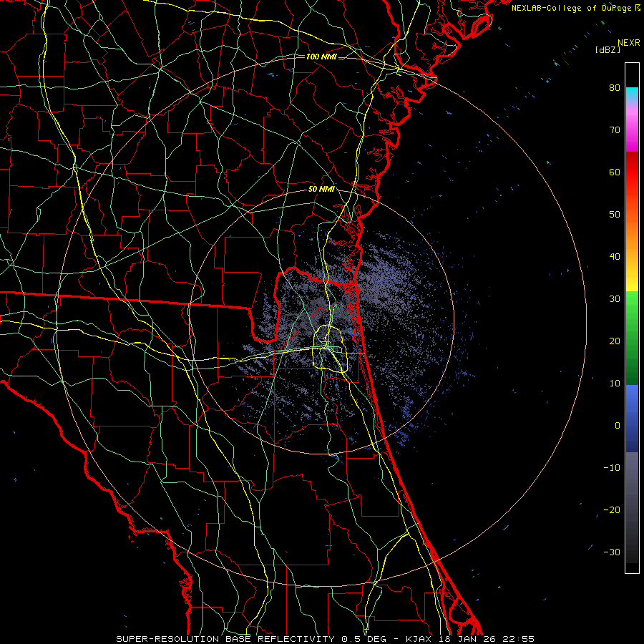This screenshot has width=644, height=644.
Task: Click the 60 value on the dBZ scale
Action: [x=615, y=172]
